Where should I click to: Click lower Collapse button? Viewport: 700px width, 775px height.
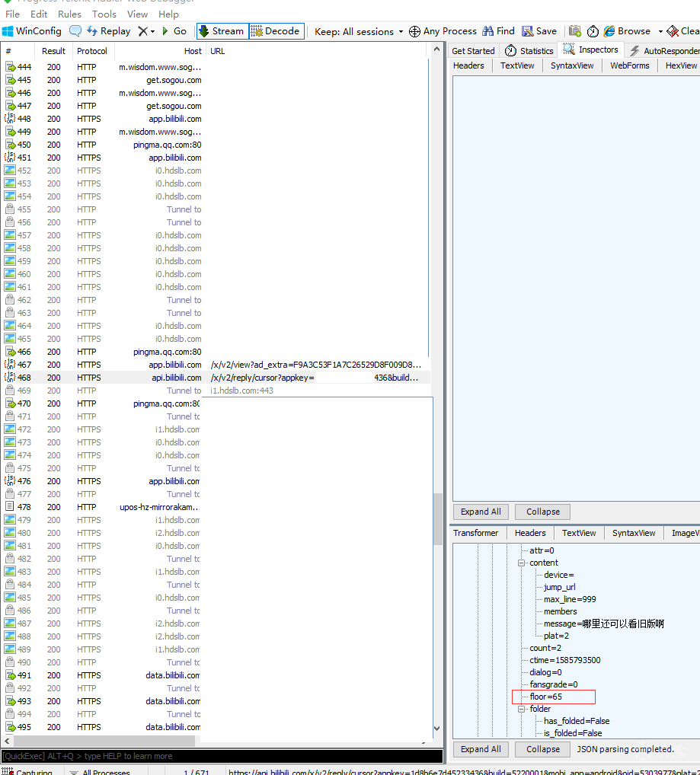point(543,749)
